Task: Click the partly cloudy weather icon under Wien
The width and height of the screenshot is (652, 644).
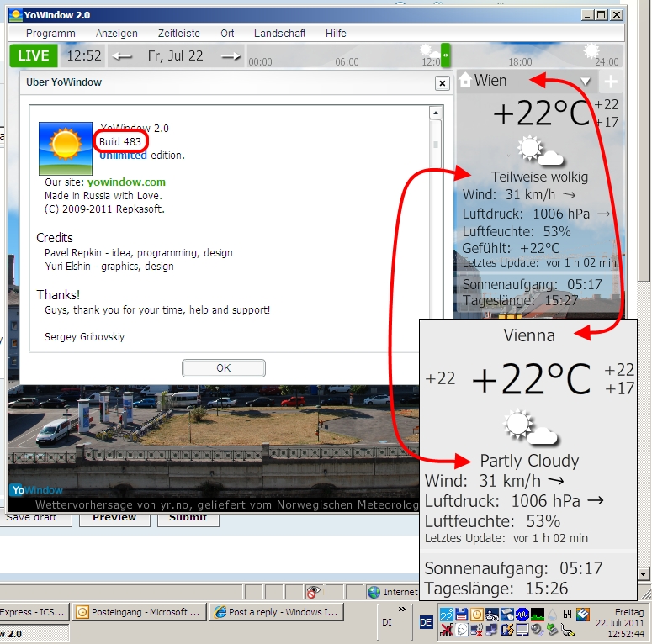Action: coord(540,150)
